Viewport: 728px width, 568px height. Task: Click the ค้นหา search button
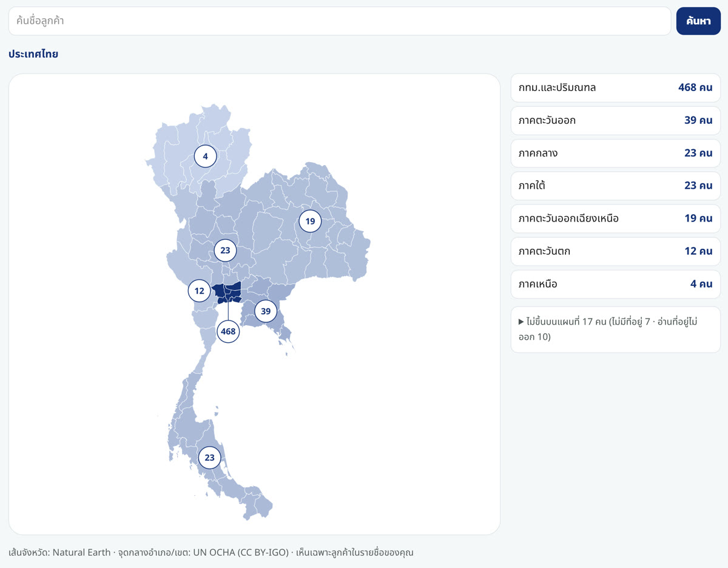coord(698,21)
